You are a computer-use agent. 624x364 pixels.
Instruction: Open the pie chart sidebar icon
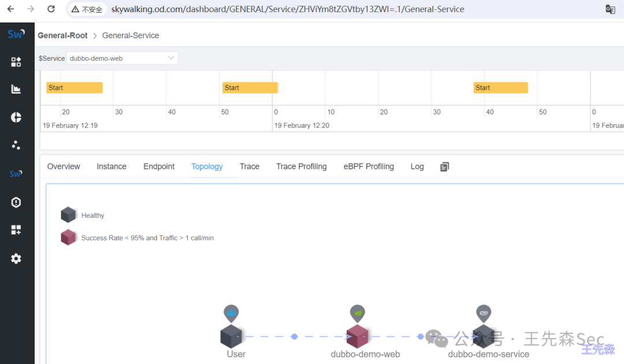coord(16,117)
